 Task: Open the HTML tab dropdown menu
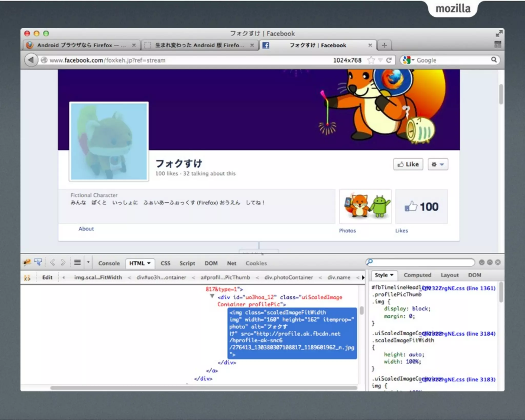[x=149, y=263]
